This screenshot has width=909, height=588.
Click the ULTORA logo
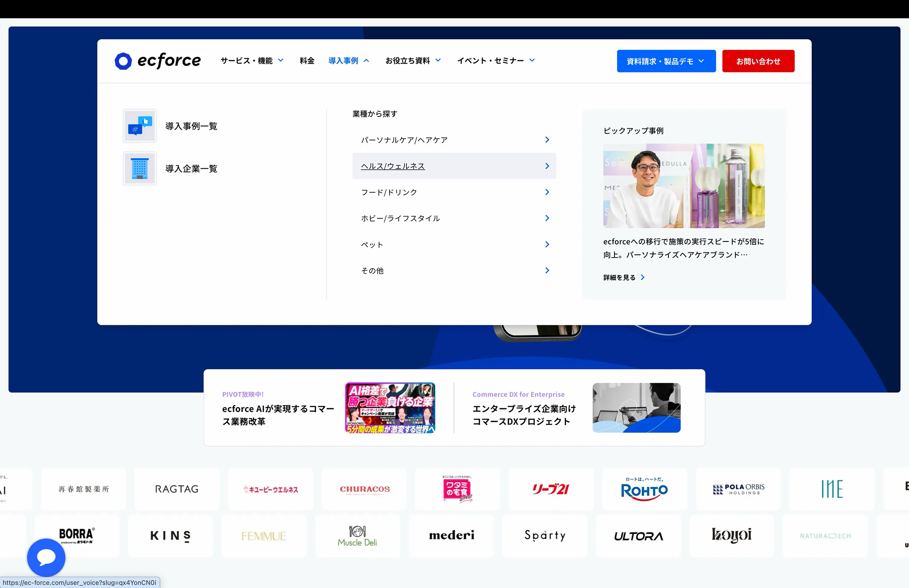[x=639, y=536]
